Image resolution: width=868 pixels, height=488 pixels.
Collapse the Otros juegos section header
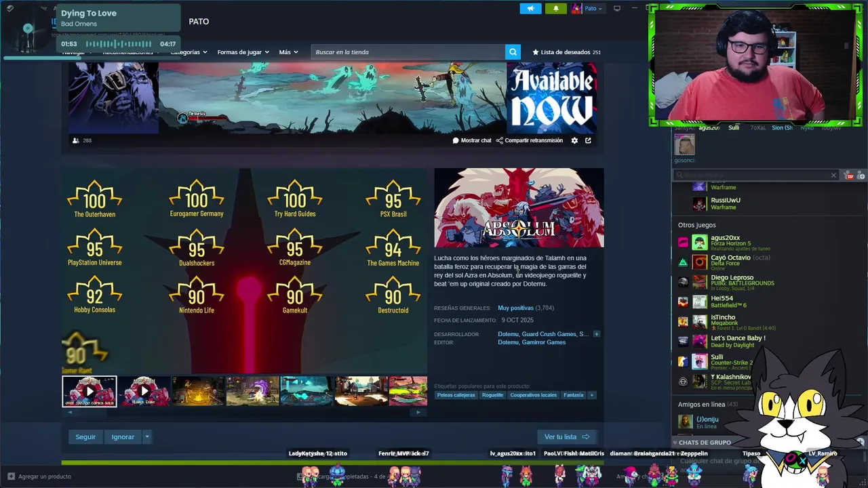(x=696, y=225)
